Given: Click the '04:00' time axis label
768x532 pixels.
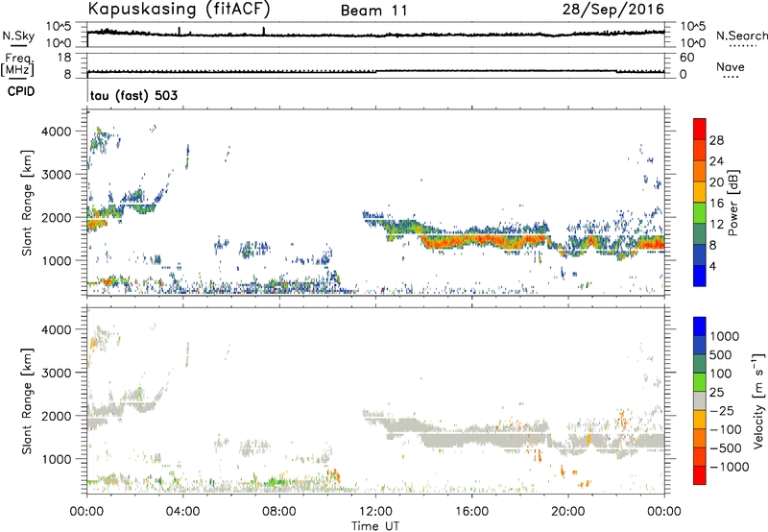Looking at the screenshot, I should (x=182, y=512).
